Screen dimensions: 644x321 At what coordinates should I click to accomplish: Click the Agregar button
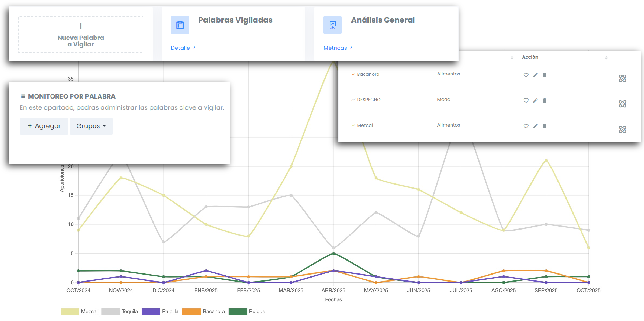[x=44, y=126]
